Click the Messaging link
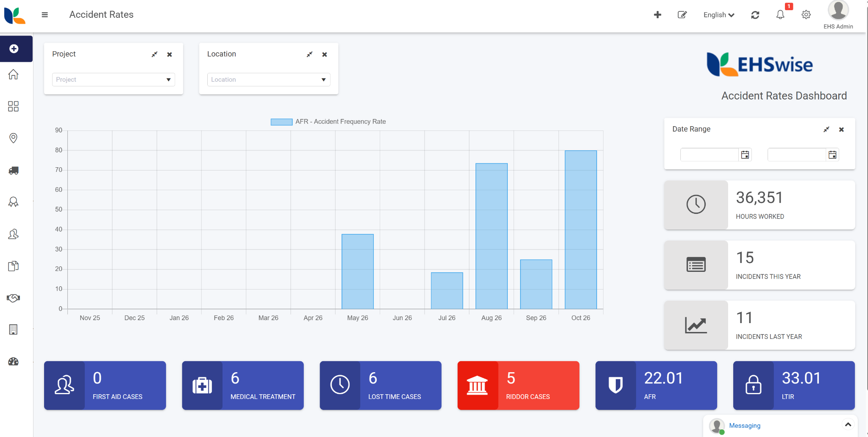868x437 pixels. tap(745, 426)
